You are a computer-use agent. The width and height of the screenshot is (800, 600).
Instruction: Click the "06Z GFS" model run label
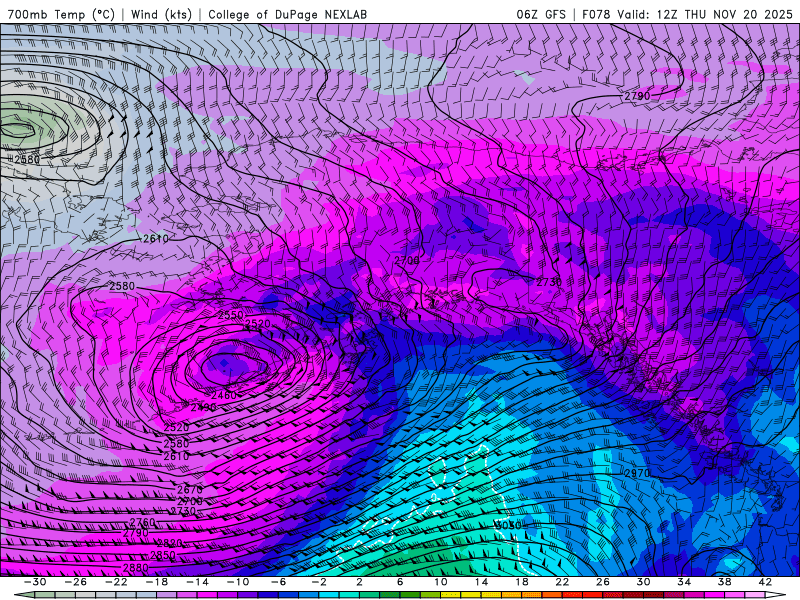541,14
